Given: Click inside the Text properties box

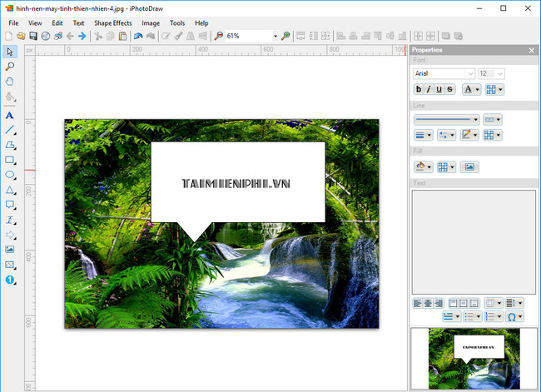Looking at the screenshot, I should (x=474, y=242).
